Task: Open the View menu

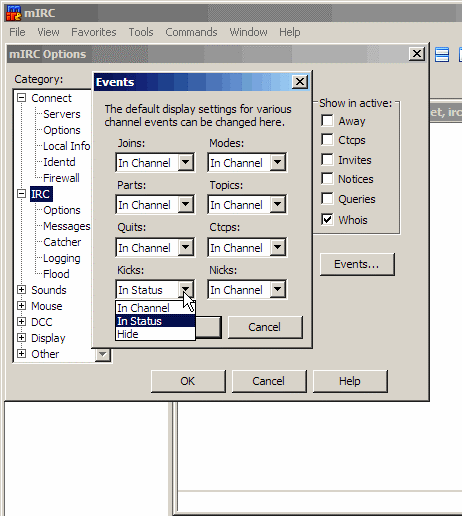Action: click(x=48, y=32)
